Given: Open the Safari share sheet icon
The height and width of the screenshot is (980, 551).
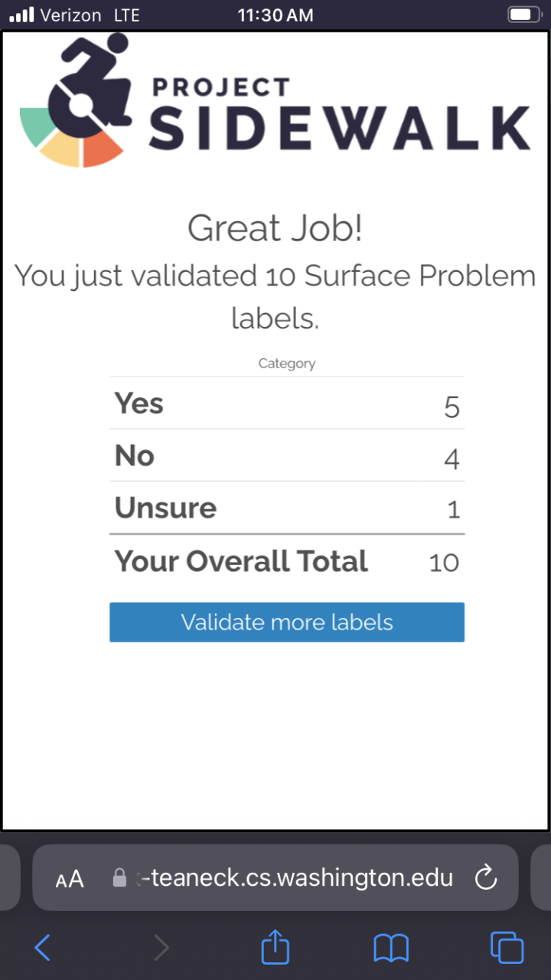Looking at the screenshot, I should pos(275,946).
